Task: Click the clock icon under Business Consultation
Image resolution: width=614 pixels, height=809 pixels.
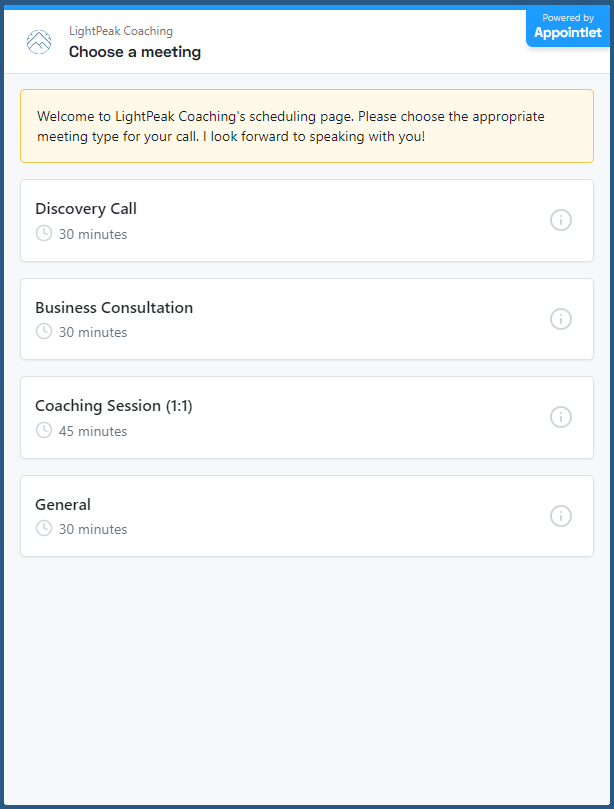Action: (44, 332)
